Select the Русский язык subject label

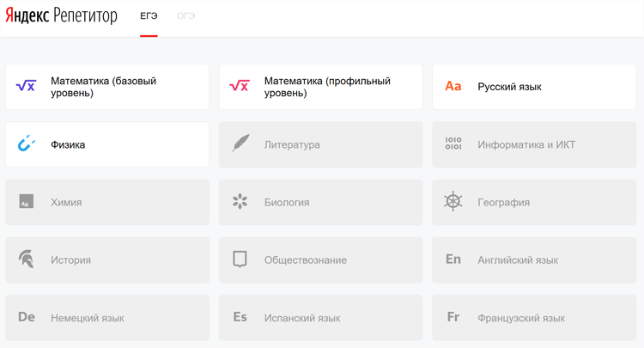509,87
